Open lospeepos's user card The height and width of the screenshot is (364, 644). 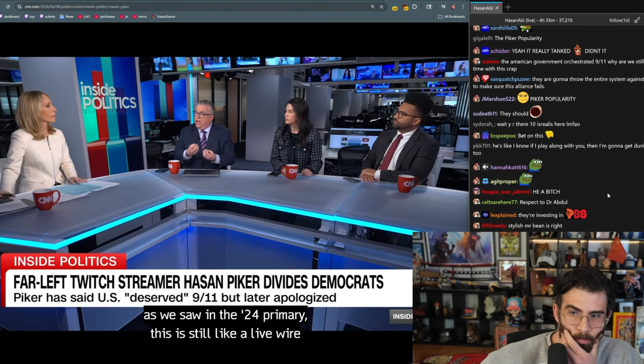click(503, 136)
